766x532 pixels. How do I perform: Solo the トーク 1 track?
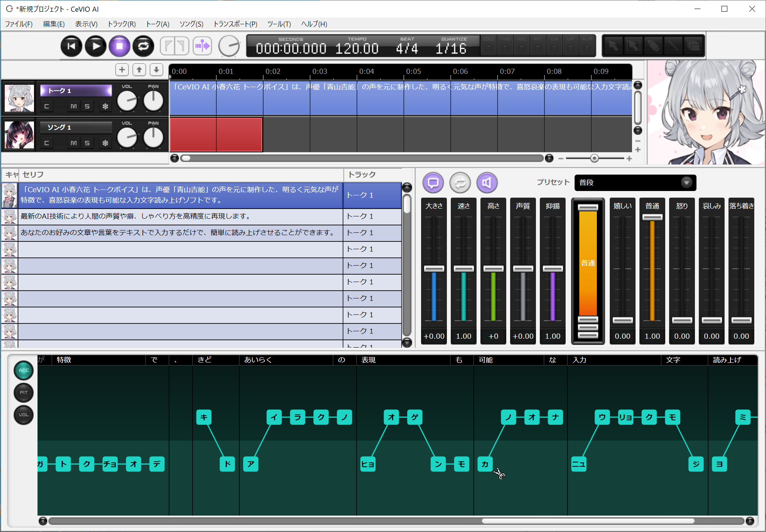(87, 106)
